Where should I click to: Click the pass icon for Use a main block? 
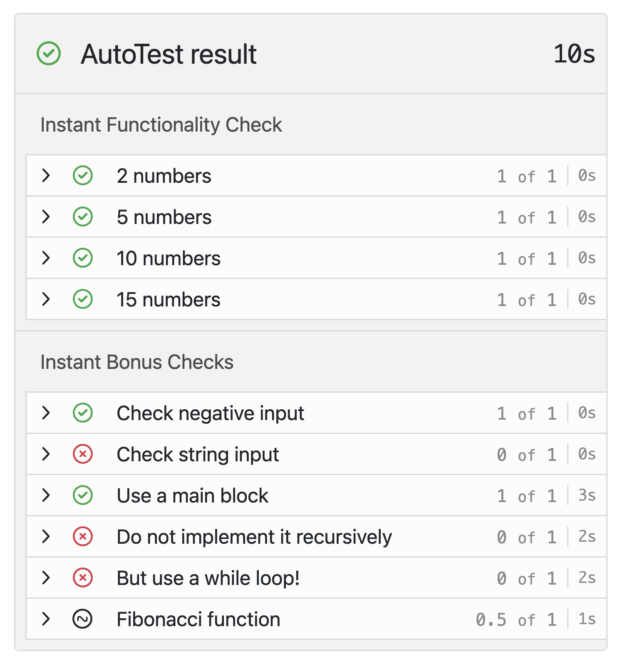[83, 495]
